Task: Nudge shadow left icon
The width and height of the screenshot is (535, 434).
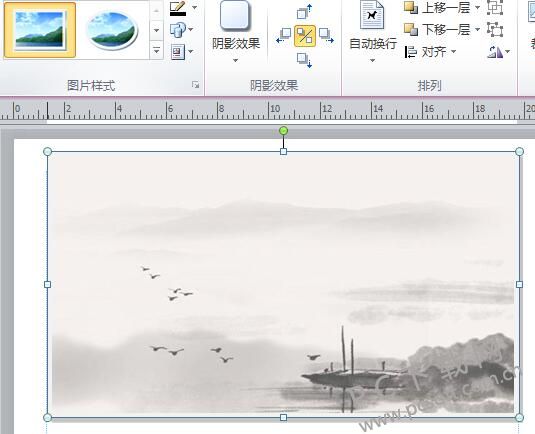Action: click(x=284, y=35)
